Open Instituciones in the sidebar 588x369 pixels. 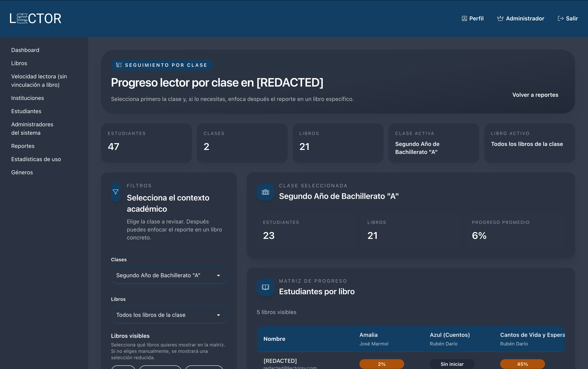28,98
